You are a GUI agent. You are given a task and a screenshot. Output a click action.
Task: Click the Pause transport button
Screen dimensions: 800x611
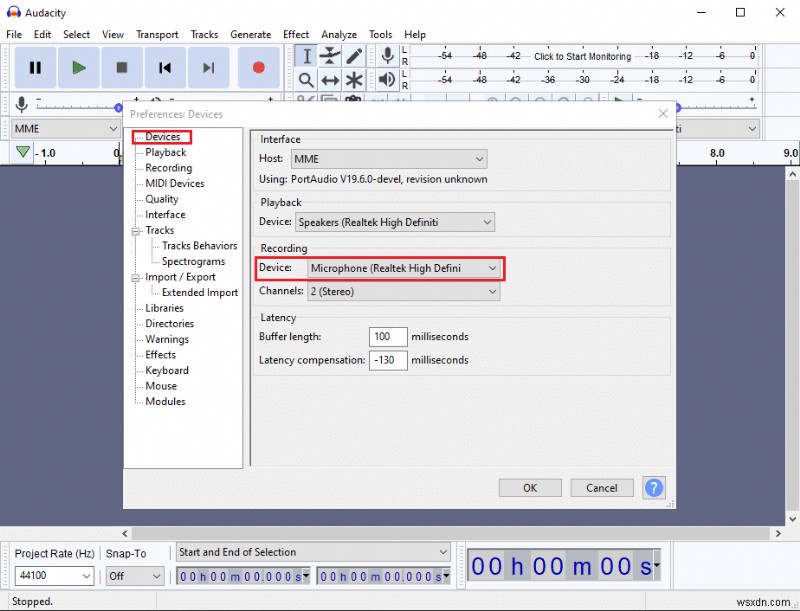[35, 68]
